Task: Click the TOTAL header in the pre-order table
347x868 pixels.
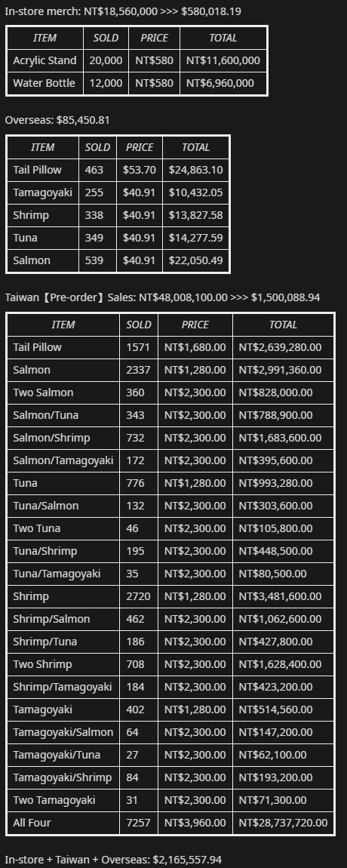Action: point(284,325)
